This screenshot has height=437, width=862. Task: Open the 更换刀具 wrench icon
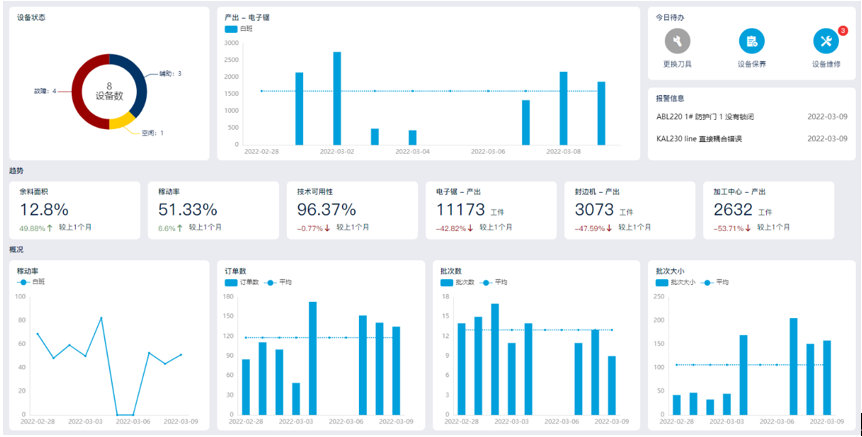pyautogui.click(x=677, y=41)
